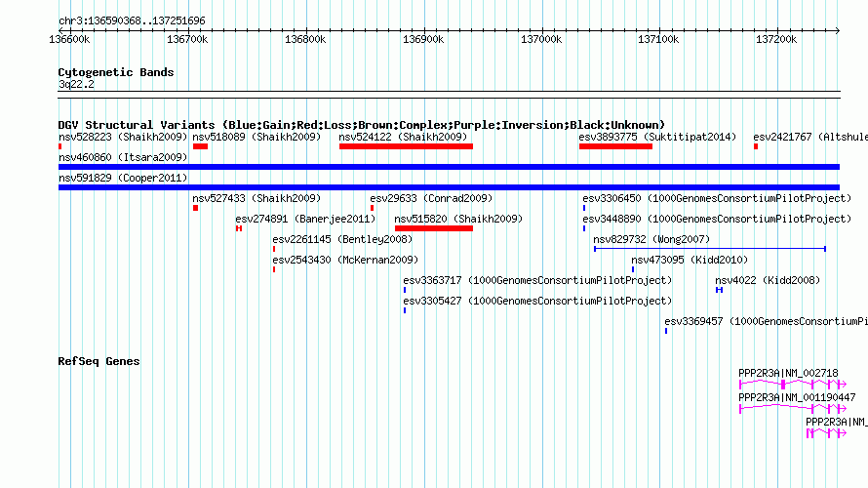The width and height of the screenshot is (868, 488).
Task: Open the esv2543430 (McKernan2009) label
Action: click(x=345, y=260)
